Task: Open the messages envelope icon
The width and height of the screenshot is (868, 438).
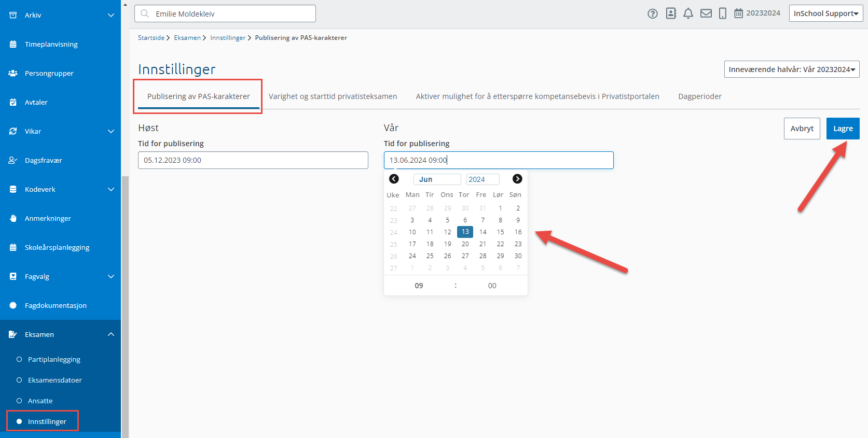Action: 706,13
